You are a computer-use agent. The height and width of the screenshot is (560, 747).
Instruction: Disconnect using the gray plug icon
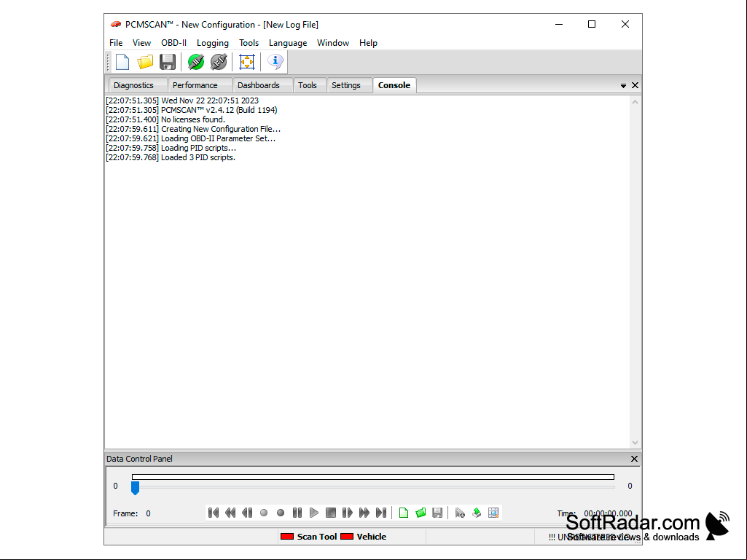[x=219, y=62]
